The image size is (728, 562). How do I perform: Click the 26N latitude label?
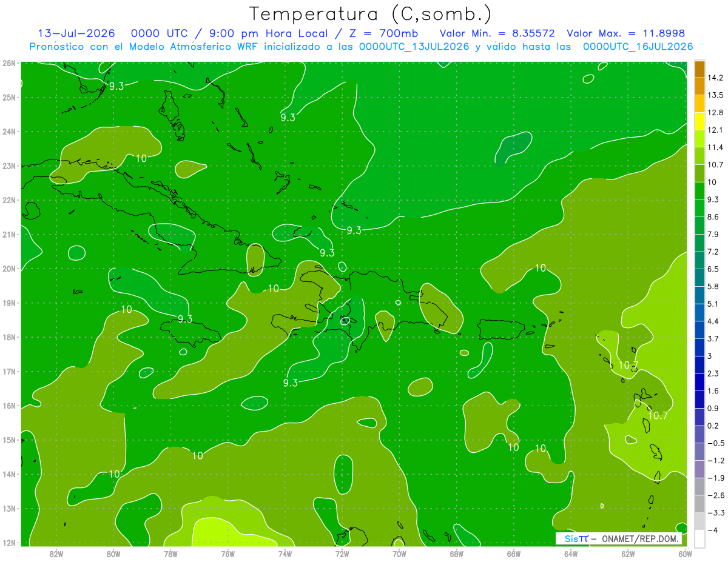coord(9,63)
